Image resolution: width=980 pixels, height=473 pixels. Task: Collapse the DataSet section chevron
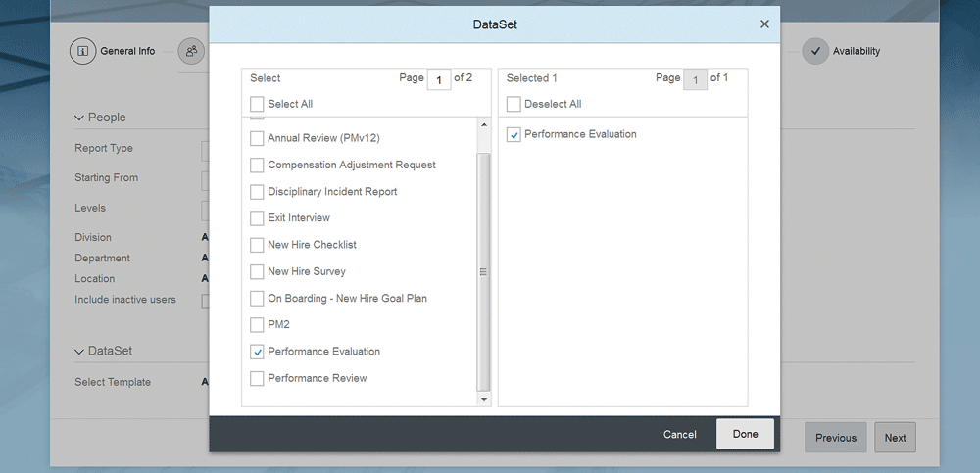coord(79,352)
